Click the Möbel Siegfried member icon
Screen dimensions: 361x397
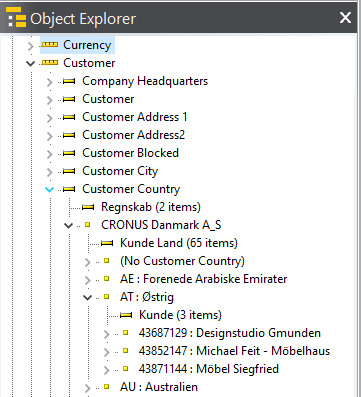coord(126,369)
